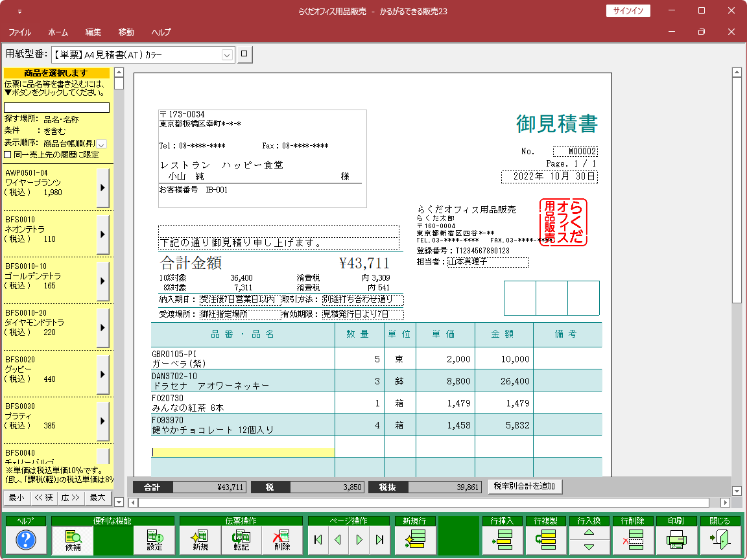The height and width of the screenshot is (560, 747).
Task: Toggle 同一売上先の履歴に限定 checkbox
Action: point(8,155)
